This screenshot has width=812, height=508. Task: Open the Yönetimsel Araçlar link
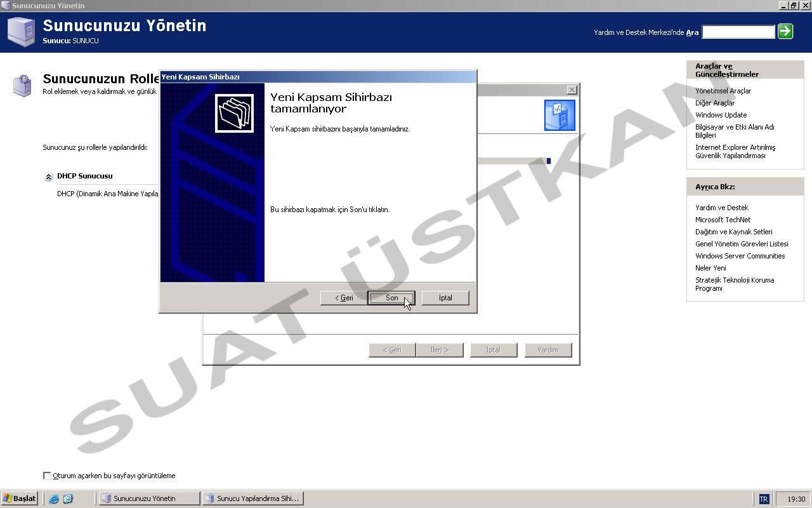pyautogui.click(x=723, y=91)
